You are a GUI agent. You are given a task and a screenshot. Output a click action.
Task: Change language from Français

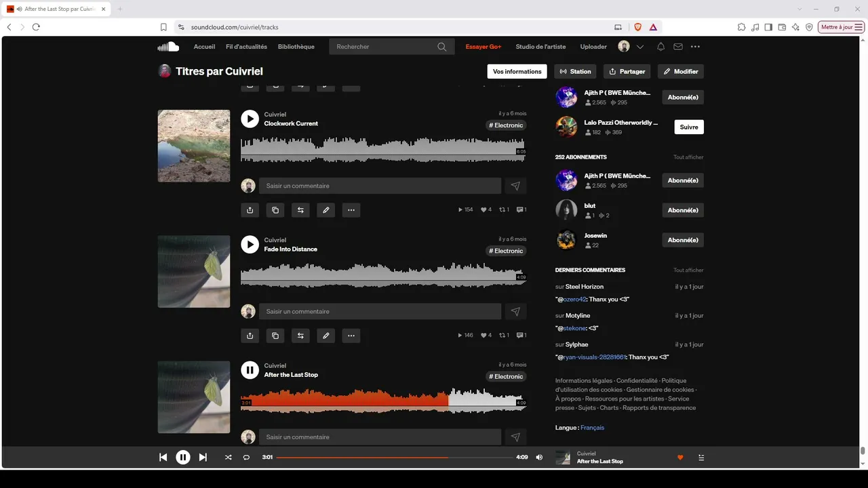click(592, 428)
